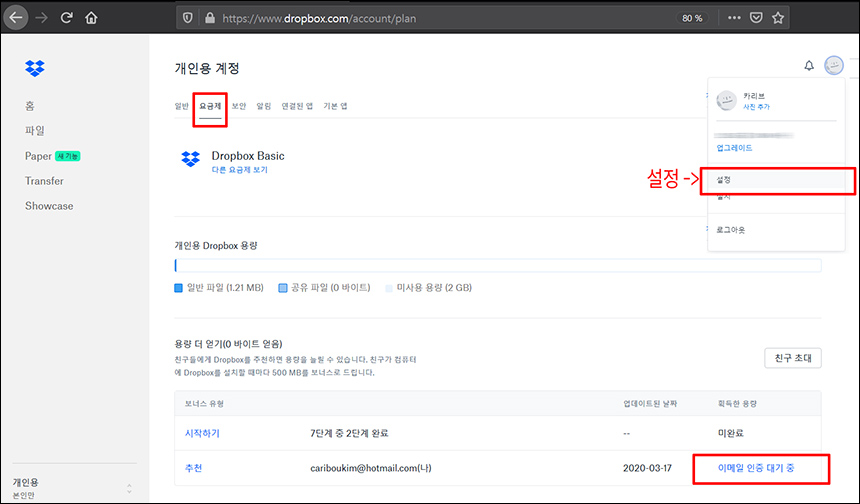Click the Dropbox logo in the sidebar
Screen dimensions: 860x504
35,68
